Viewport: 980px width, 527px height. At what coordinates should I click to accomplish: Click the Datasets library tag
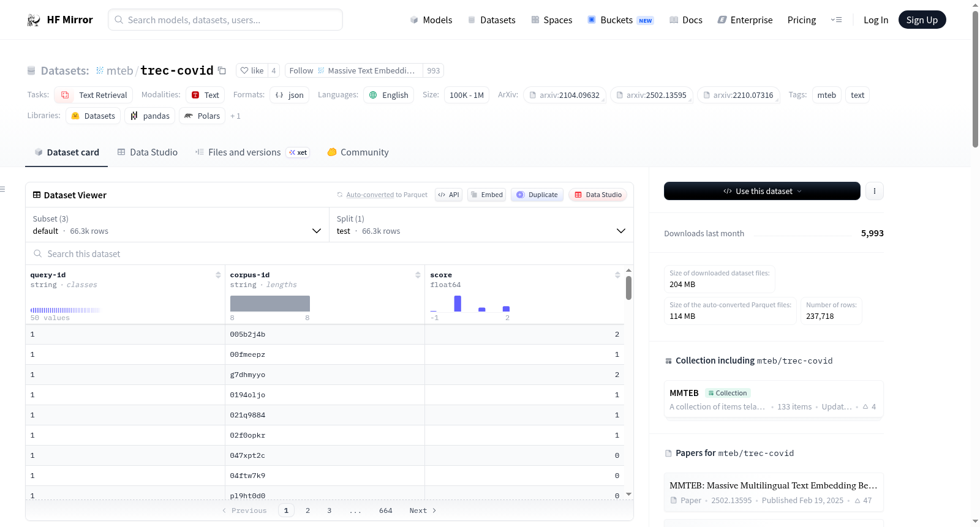tap(93, 116)
